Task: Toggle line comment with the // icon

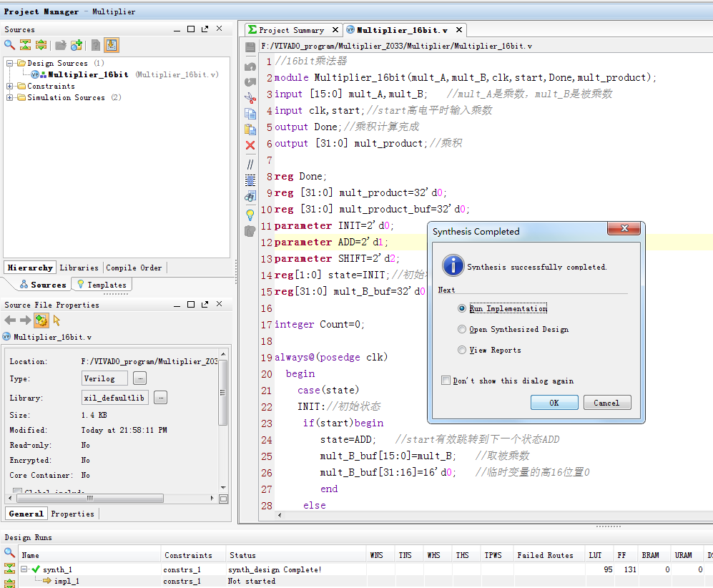Action: click(250, 164)
